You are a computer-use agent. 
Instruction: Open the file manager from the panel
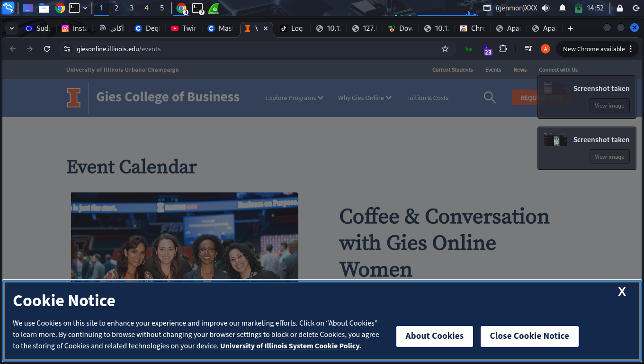[44, 8]
